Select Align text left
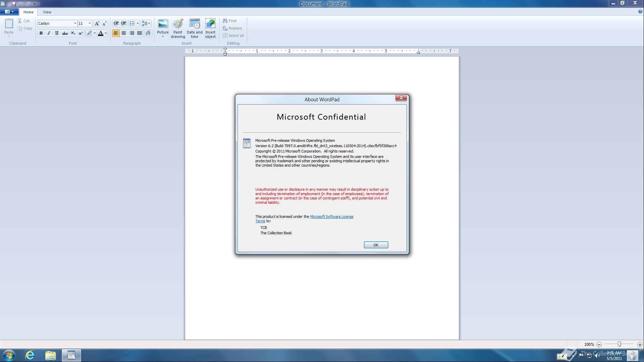This screenshot has height=362, width=644. 116,33
